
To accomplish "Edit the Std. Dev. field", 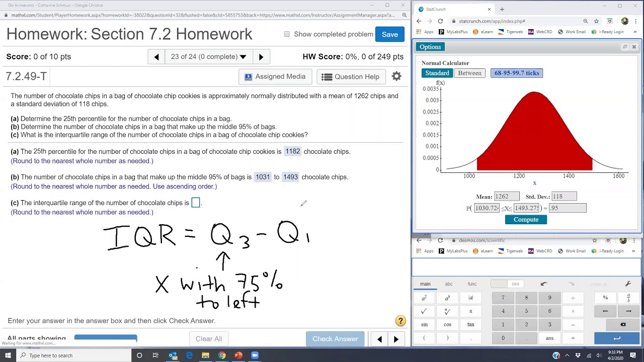I will tap(564, 197).
